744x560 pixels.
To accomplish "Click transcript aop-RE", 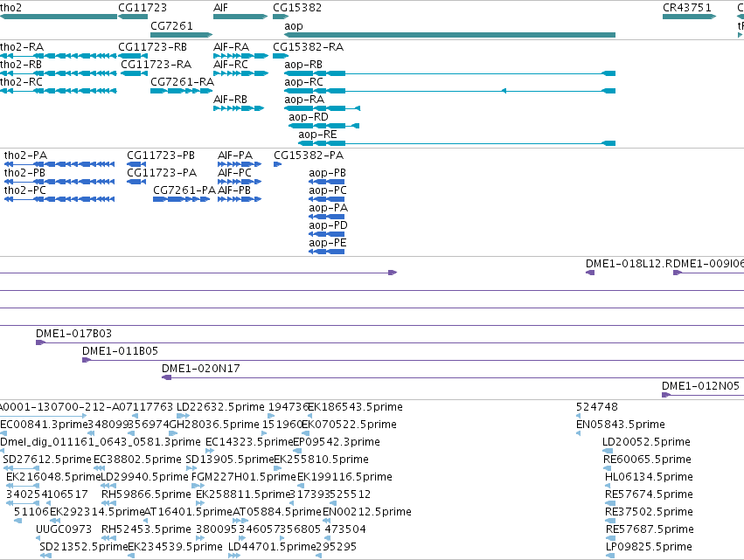I will [457, 143].
